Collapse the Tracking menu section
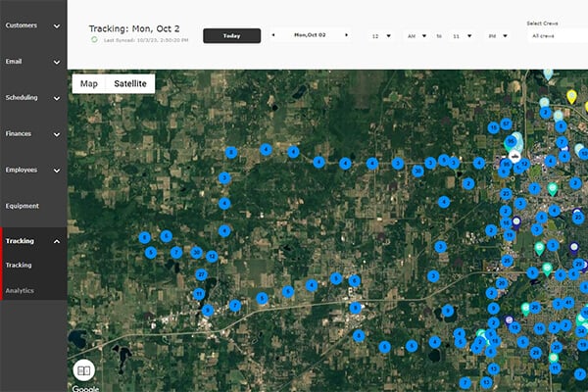The height and width of the screenshot is (392, 588). [x=33, y=241]
